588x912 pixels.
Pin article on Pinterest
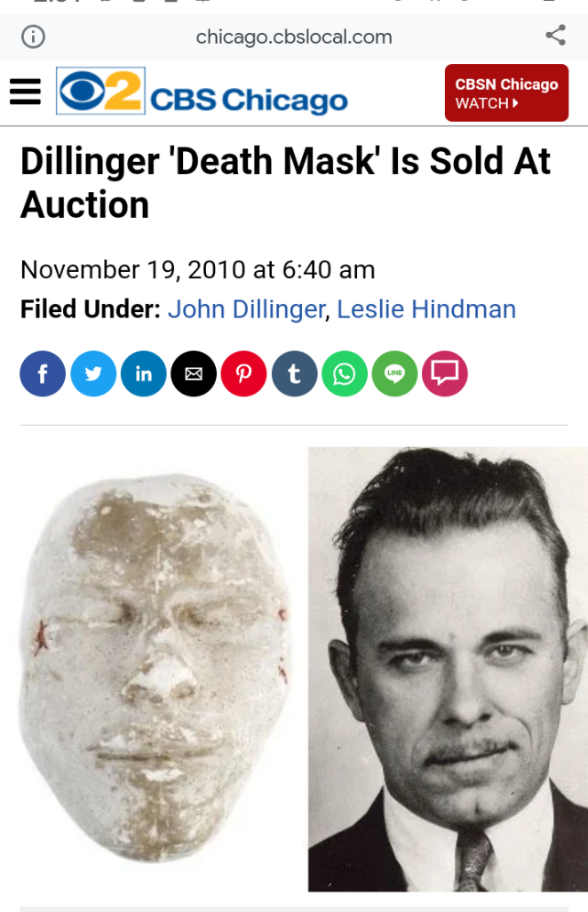click(243, 373)
